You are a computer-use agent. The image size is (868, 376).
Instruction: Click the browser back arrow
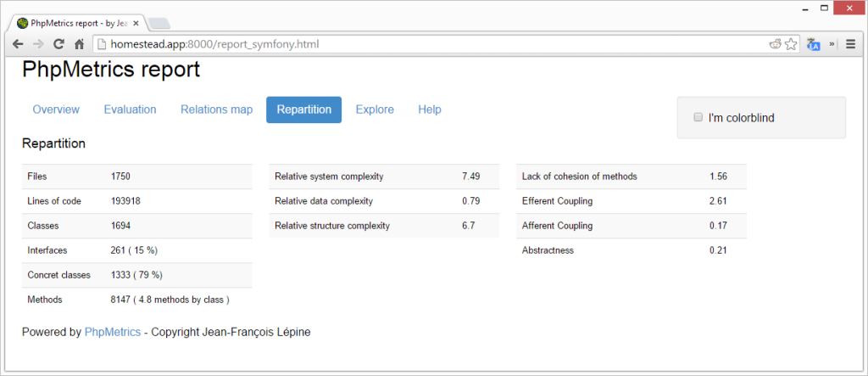click(18, 44)
